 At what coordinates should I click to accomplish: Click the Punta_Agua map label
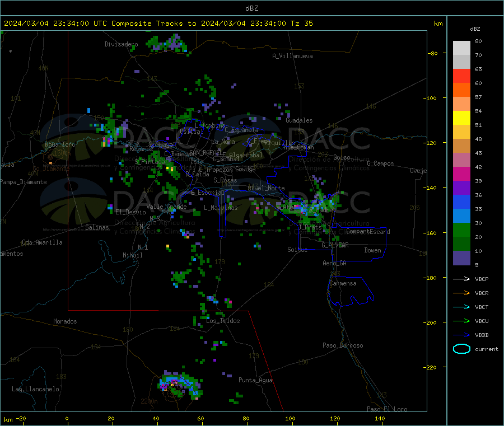[255, 380]
